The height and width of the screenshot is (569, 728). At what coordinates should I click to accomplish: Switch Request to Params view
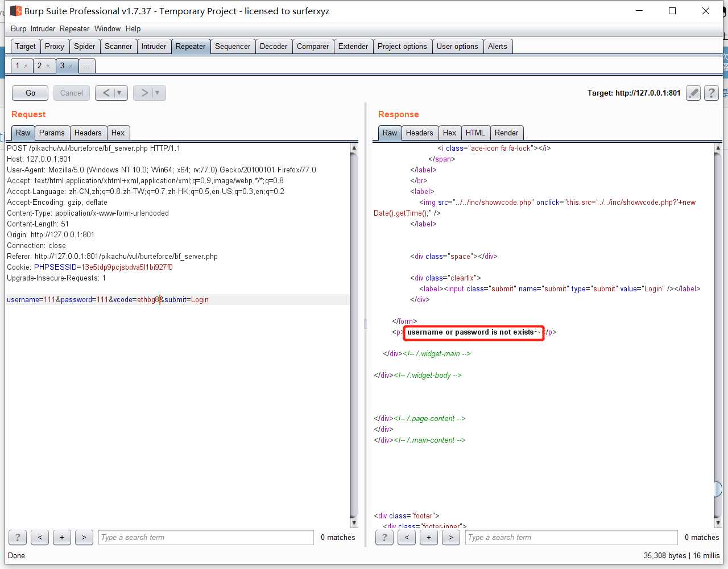pyautogui.click(x=52, y=133)
